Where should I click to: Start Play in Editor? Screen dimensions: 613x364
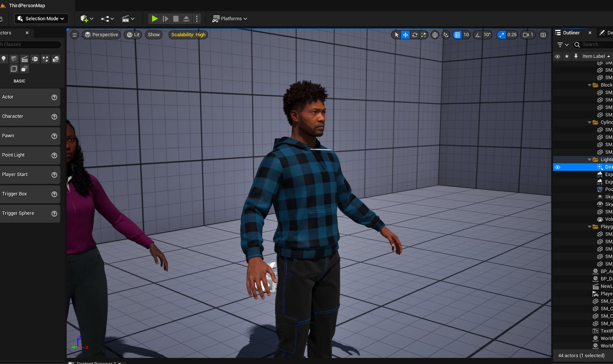154,19
